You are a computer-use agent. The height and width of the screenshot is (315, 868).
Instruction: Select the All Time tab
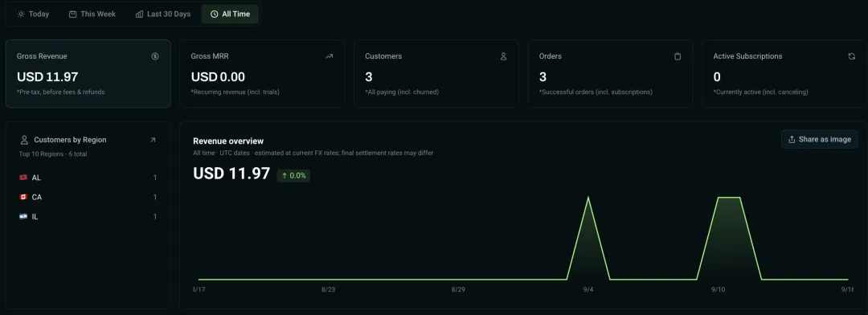pyautogui.click(x=230, y=14)
